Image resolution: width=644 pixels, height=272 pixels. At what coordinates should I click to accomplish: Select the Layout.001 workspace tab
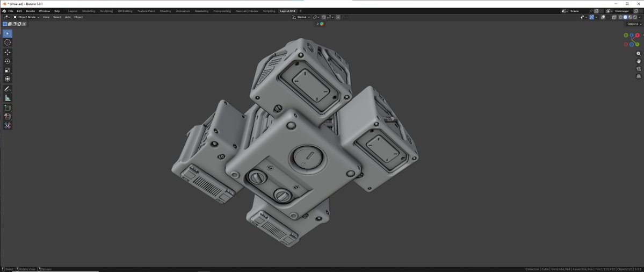[287, 11]
